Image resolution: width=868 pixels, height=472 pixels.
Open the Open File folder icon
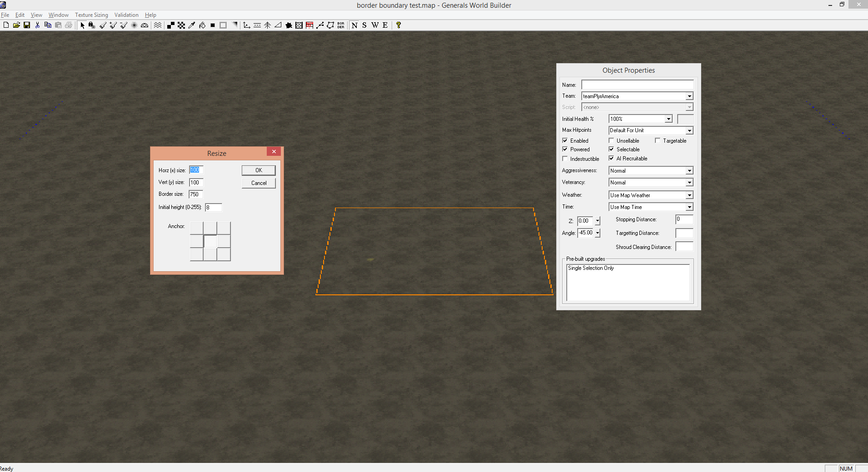[16, 25]
